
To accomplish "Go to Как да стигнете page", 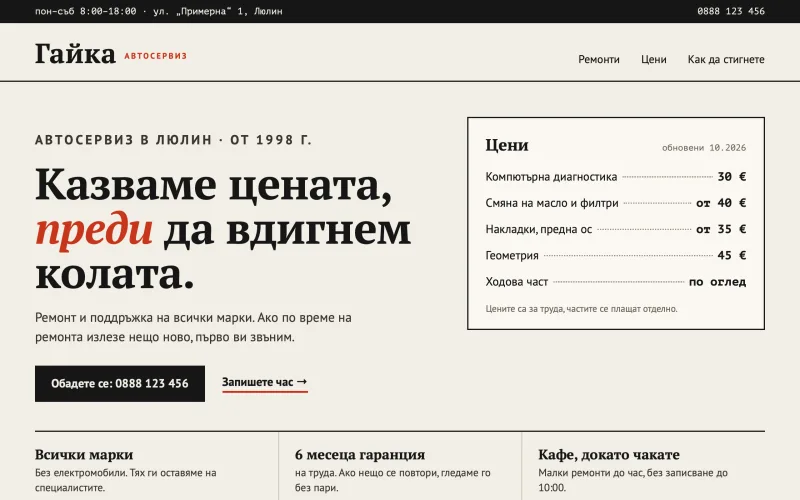I will (726, 59).
